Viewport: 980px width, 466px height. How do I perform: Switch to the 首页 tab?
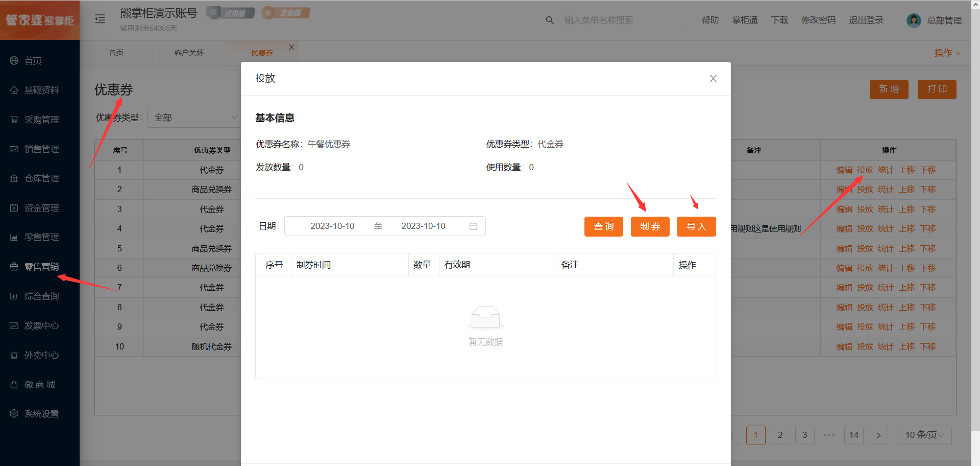(x=116, y=53)
